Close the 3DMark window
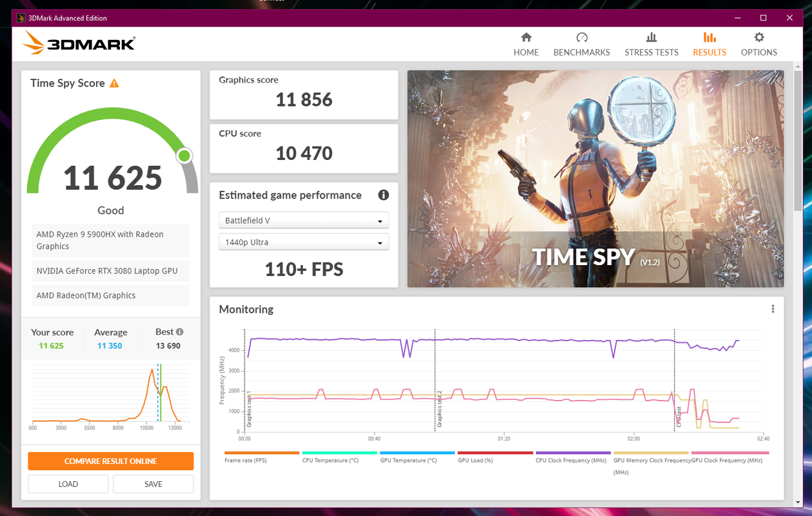The height and width of the screenshot is (516, 812). pyautogui.click(x=790, y=18)
